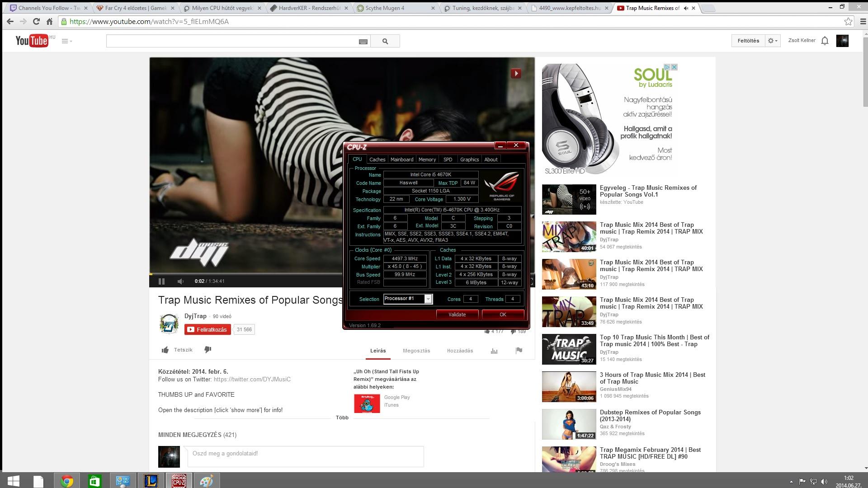
Task: Click the report flag icon
Action: 519,350
